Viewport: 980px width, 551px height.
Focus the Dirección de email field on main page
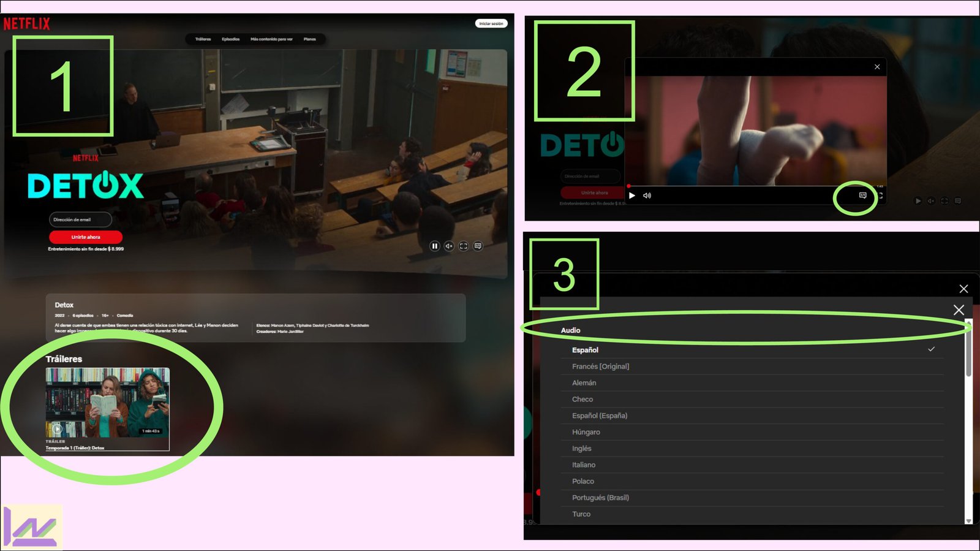(x=80, y=219)
